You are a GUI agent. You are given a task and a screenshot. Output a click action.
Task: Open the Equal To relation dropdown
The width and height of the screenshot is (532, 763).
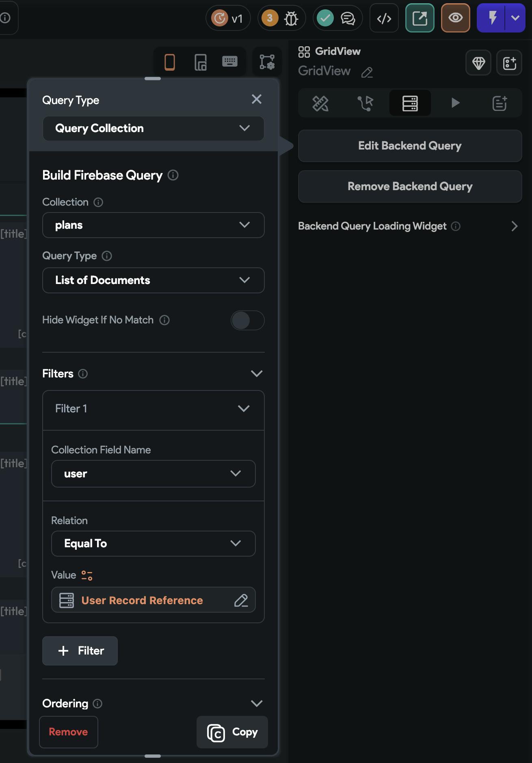[154, 544]
